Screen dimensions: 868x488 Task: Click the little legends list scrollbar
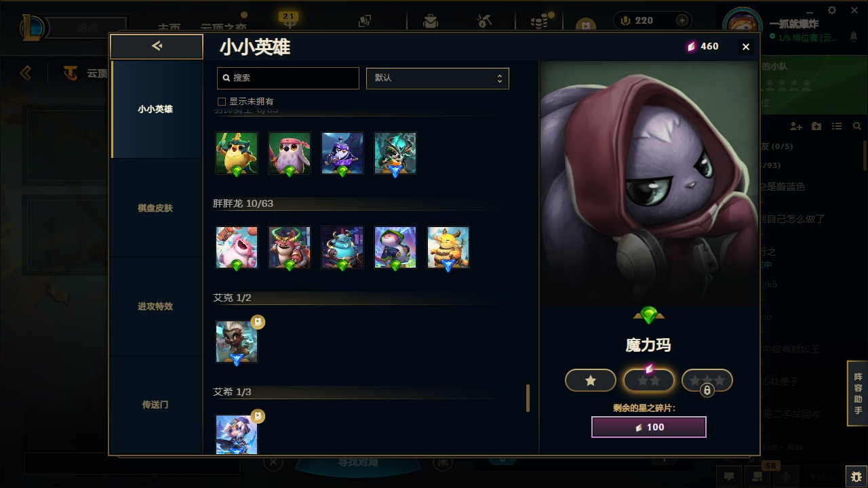528,398
